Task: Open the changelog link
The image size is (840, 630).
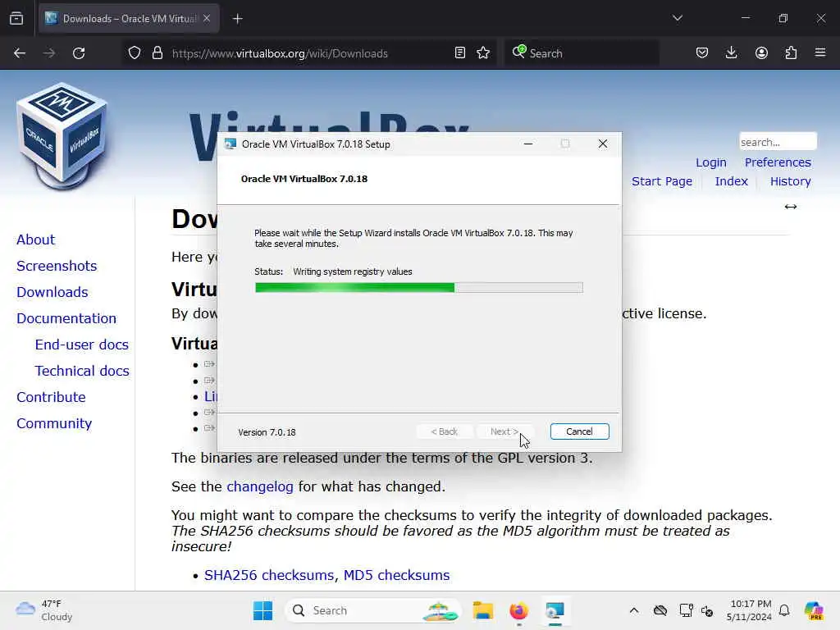Action: [260, 486]
